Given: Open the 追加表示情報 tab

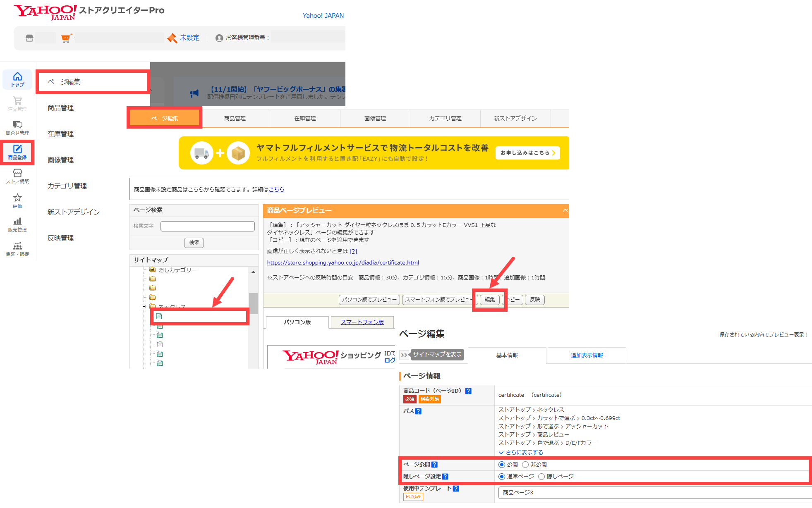Looking at the screenshot, I should (x=587, y=355).
